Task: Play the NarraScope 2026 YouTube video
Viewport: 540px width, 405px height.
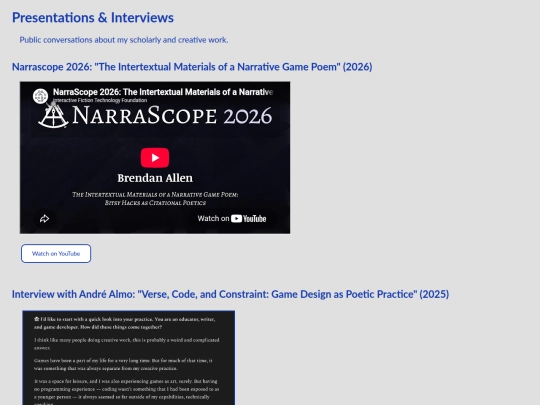Action: (x=155, y=158)
